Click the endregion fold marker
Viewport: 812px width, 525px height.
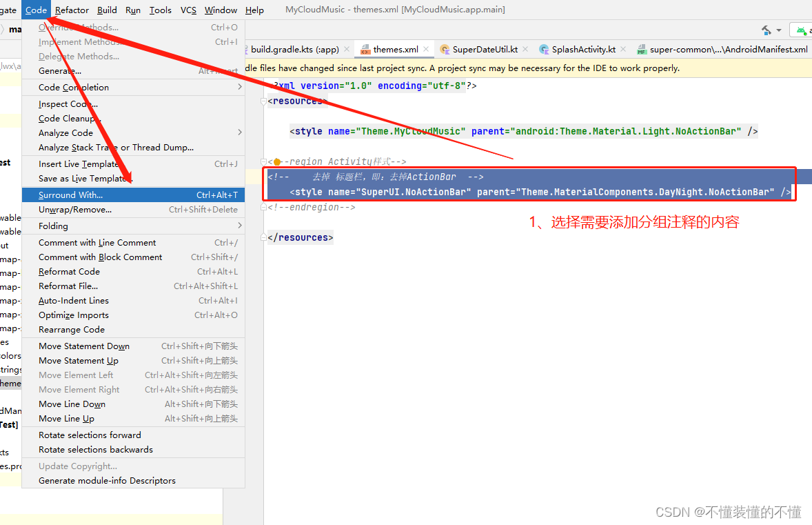263,207
